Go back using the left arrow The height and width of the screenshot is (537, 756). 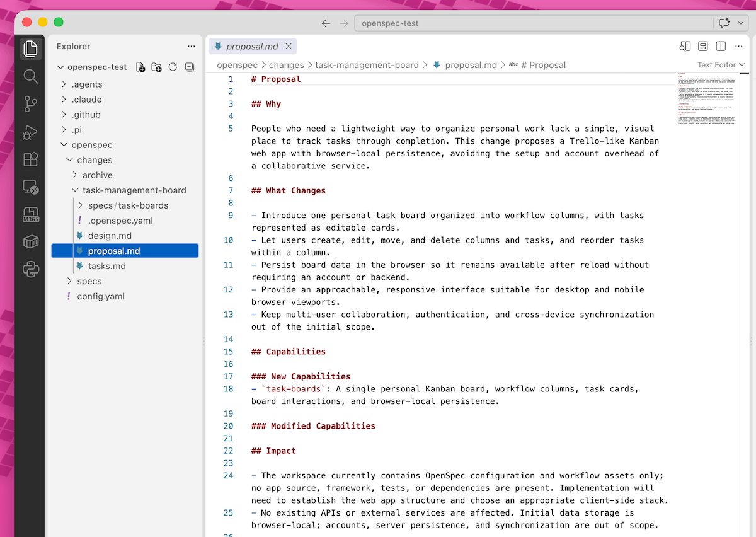326,23
